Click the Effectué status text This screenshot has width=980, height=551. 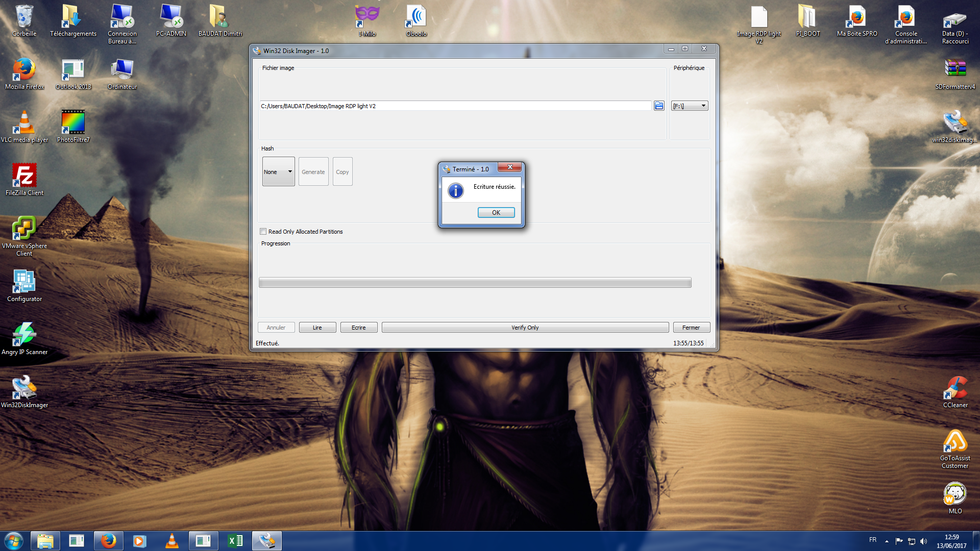(267, 343)
